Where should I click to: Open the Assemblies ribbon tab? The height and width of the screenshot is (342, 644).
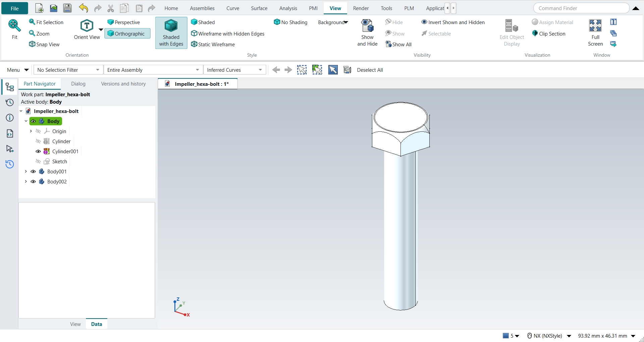click(202, 8)
